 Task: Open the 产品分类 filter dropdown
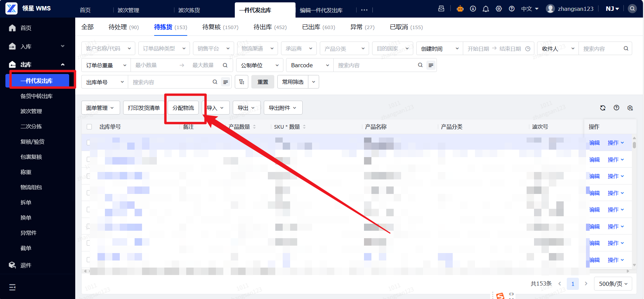(344, 49)
